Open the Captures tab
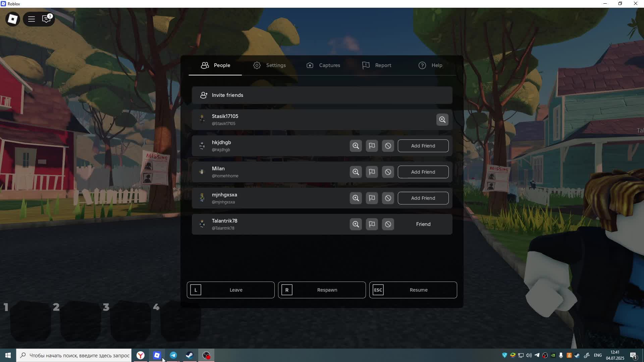Screen dimensions: 644x362 pos(323,65)
